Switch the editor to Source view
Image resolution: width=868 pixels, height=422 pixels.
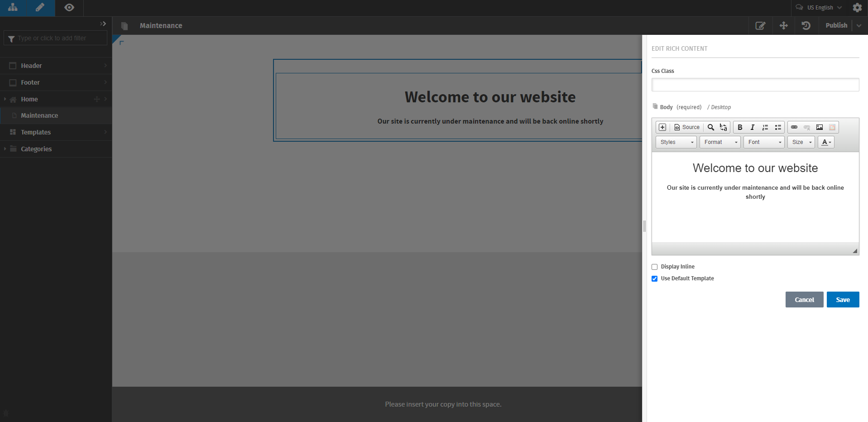(686, 127)
